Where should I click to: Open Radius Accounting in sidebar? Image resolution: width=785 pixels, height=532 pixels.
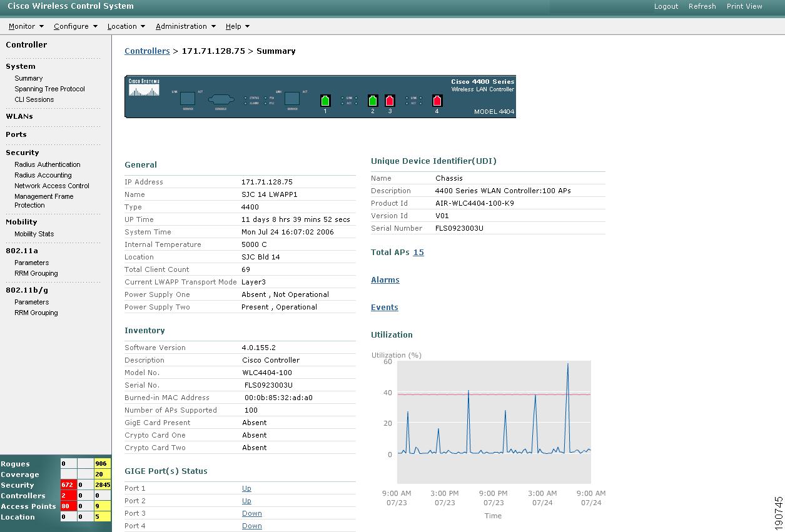[x=43, y=175]
